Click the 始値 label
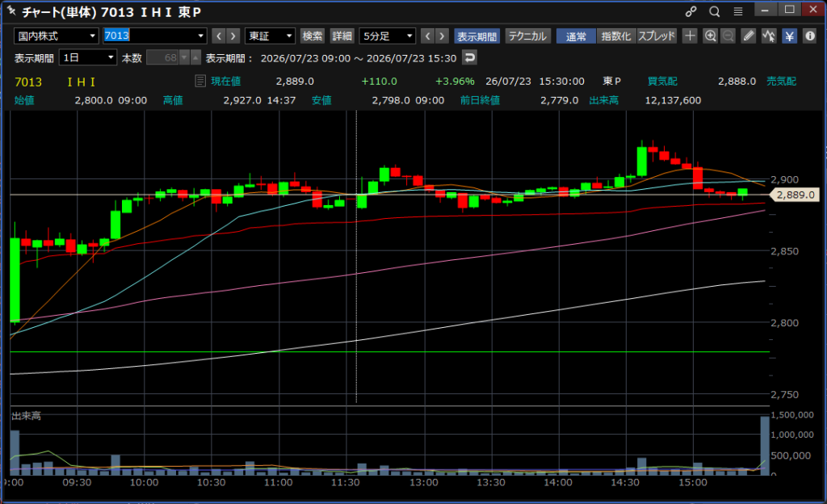The image size is (827, 504). click(24, 100)
